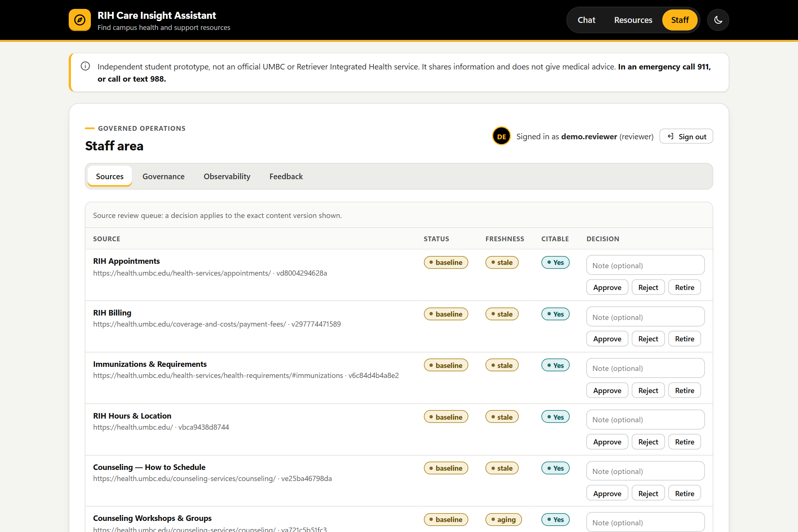Image resolution: width=798 pixels, height=532 pixels.
Task: Approve the RIH Appointments source
Action: (607, 287)
